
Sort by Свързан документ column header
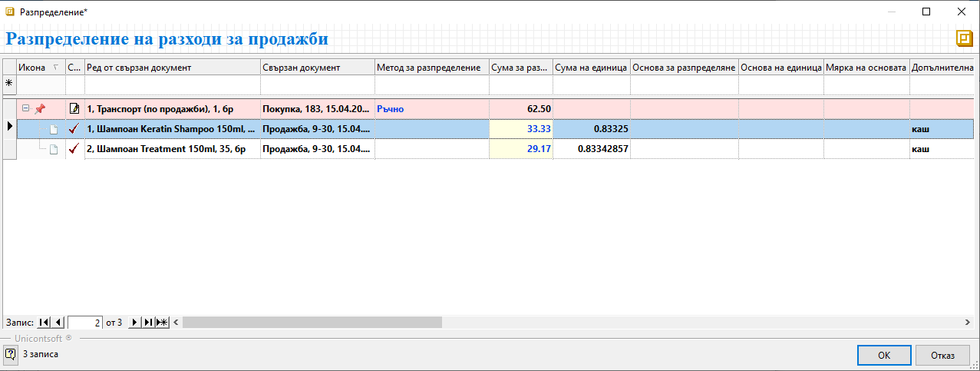(x=317, y=68)
